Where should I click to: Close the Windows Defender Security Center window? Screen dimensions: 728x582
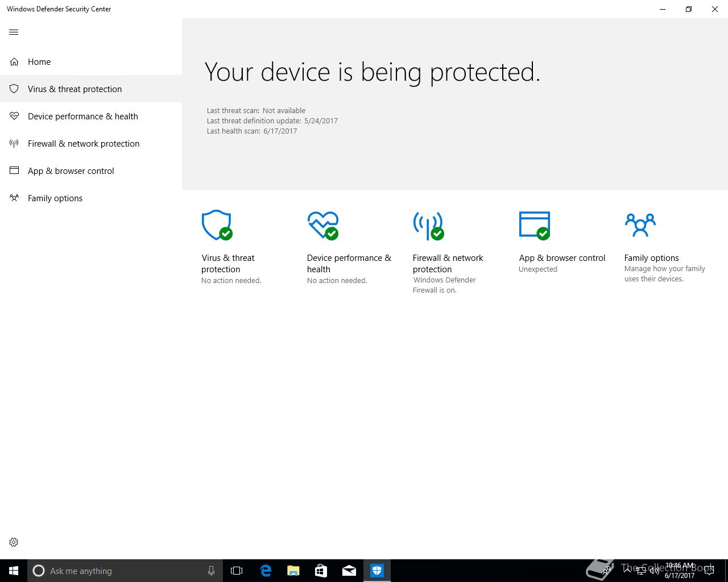(715, 9)
